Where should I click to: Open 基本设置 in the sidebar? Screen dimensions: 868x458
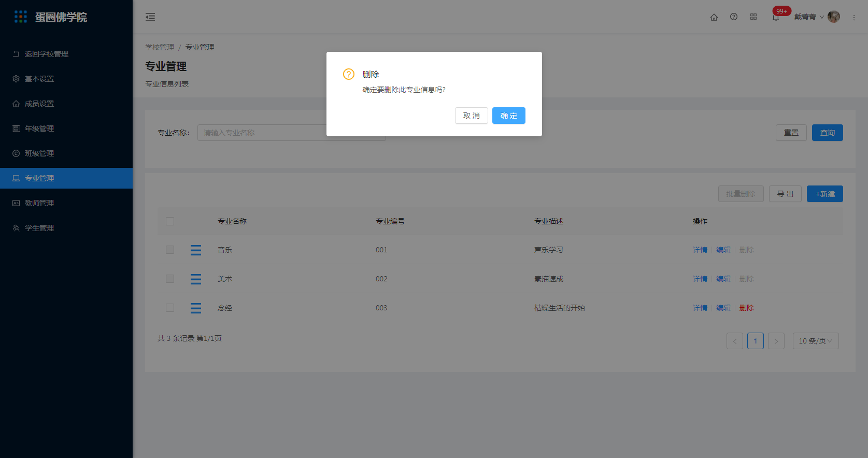(x=66, y=79)
